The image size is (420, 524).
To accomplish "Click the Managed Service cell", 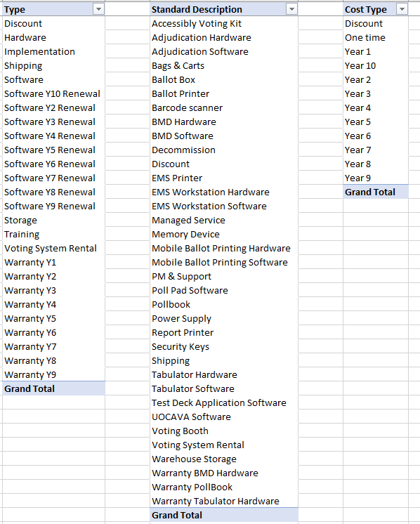I will [224, 220].
